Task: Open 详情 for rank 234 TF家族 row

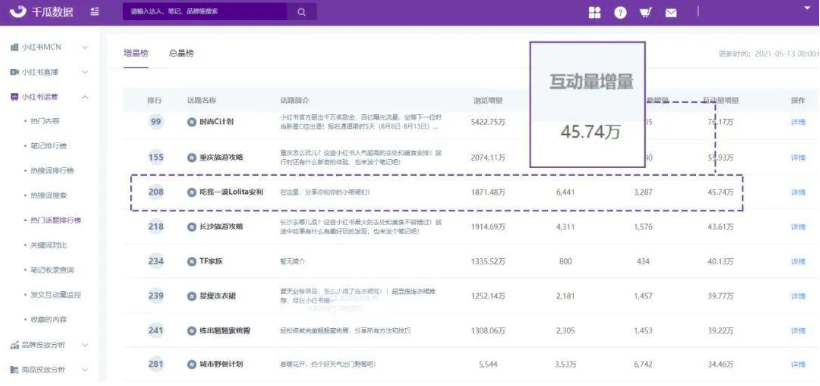Action: click(x=798, y=262)
